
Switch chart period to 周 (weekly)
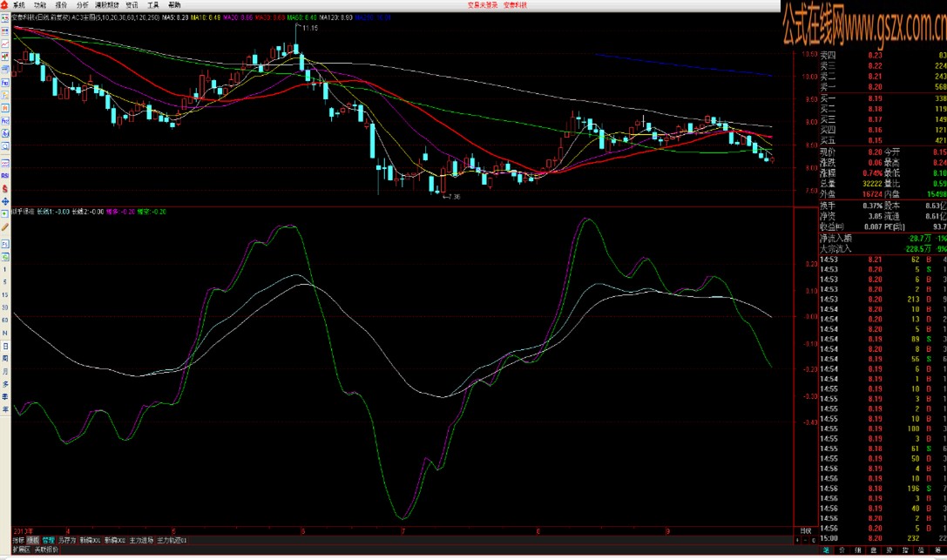click(x=5, y=359)
